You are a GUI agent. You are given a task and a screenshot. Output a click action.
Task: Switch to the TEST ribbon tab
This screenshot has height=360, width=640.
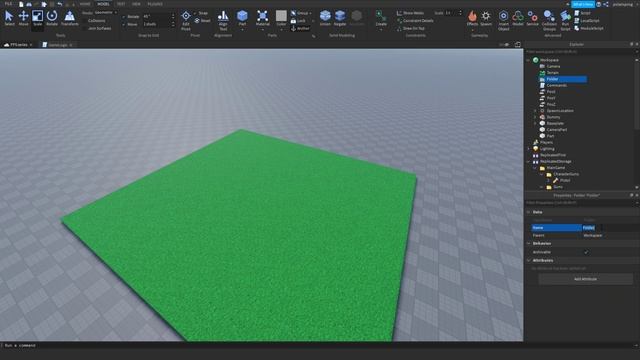(x=121, y=4)
